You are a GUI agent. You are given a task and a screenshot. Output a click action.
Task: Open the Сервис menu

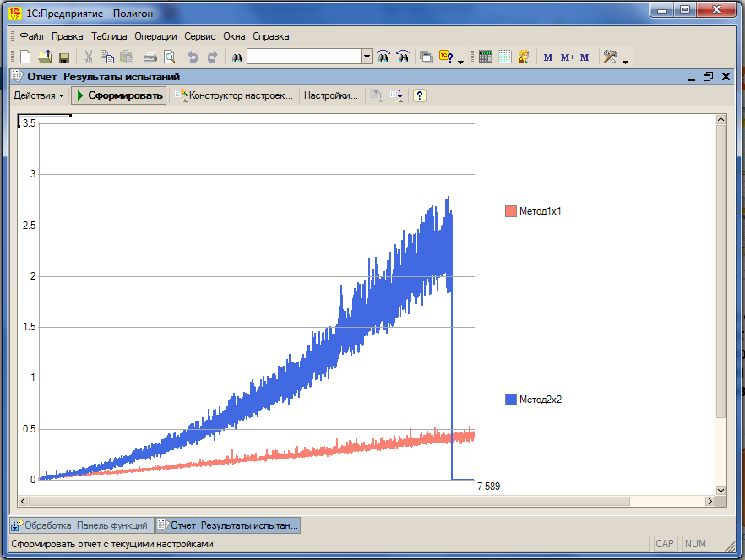200,36
